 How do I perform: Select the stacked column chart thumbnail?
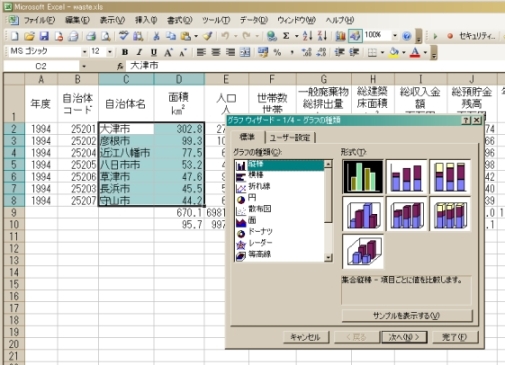(406, 177)
